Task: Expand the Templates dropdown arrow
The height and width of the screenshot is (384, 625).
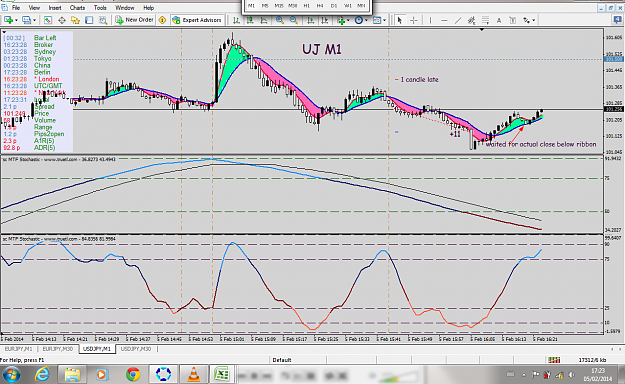Action: (x=384, y=20)
